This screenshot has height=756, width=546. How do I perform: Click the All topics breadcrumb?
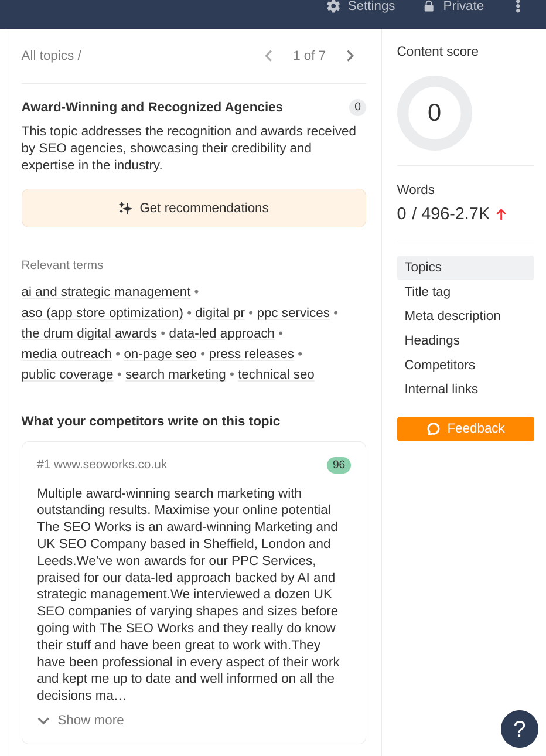point(46,55)
